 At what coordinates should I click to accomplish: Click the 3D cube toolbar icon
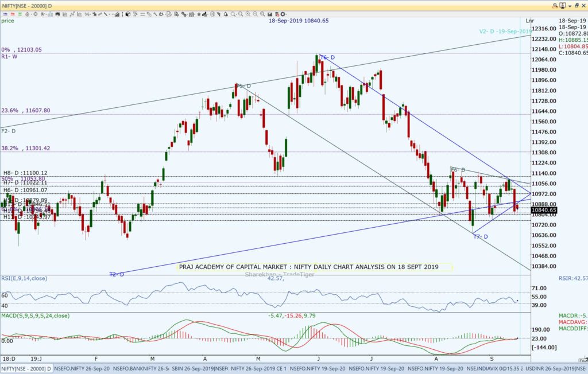127,14
